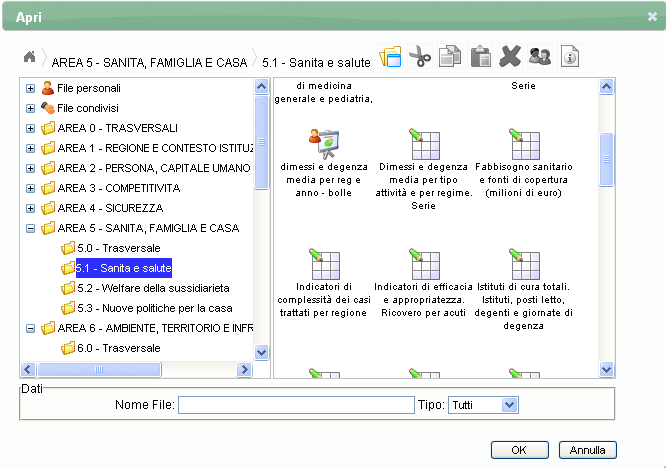The width and height of the screenshot is (666, 468).
Task: Confirm with the OK button
Action: pos(519,450)
